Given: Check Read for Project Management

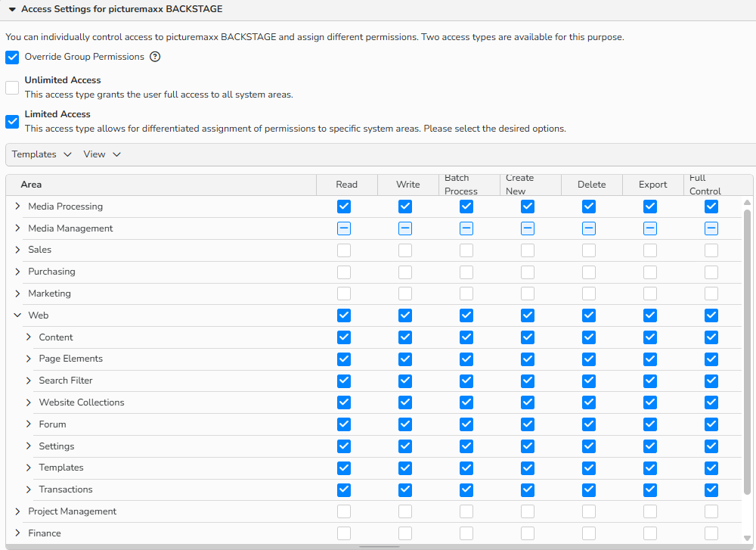Looking at the screenshot, I should 344,511.
